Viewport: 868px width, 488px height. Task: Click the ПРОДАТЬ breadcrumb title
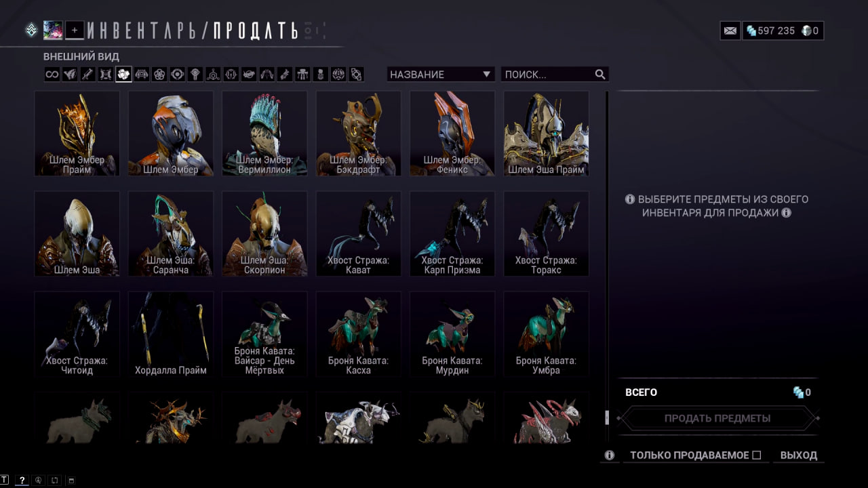click(256, 30)
